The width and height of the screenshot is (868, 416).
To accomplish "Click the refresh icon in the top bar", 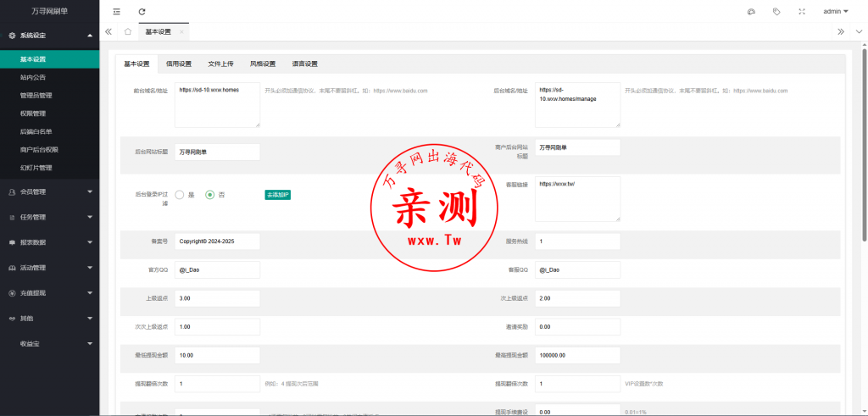I will point(142,11).
